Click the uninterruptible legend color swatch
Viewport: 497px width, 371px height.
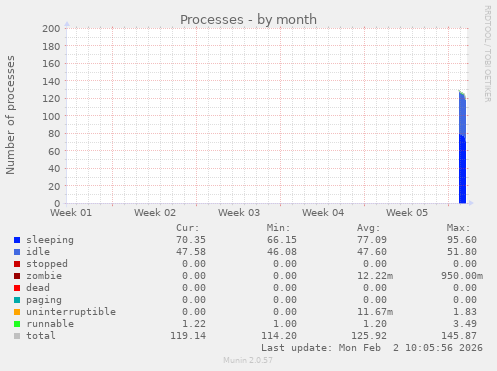coord(17,312)
